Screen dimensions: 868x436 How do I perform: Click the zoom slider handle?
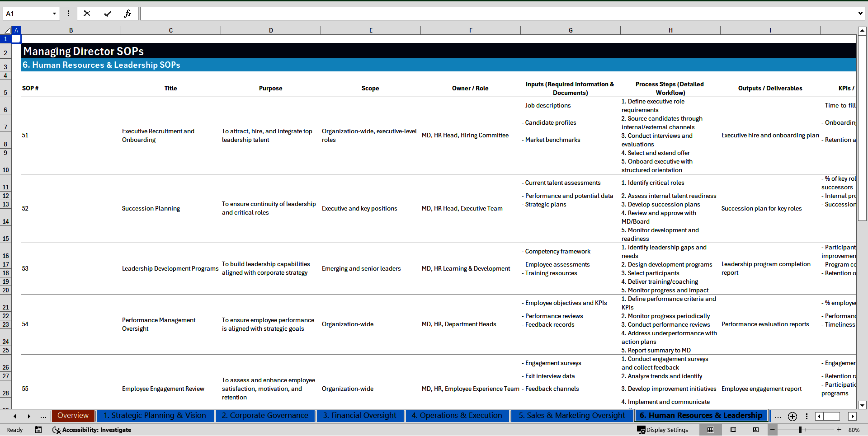pyautogui.click(x=800, y=430)
